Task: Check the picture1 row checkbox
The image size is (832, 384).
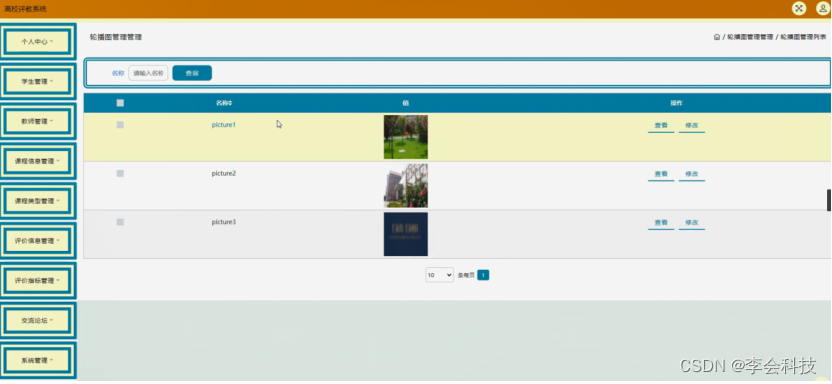Action: [120, 125]
